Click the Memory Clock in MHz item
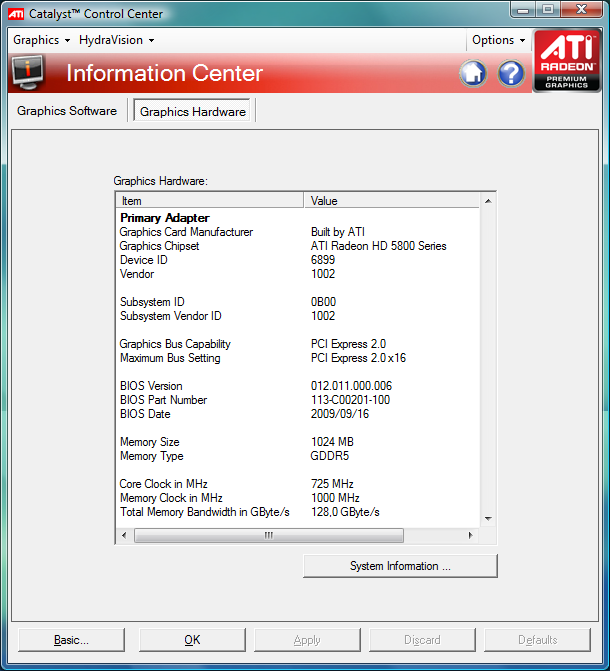This screenshot has width=610, height=671. (171, 498)
